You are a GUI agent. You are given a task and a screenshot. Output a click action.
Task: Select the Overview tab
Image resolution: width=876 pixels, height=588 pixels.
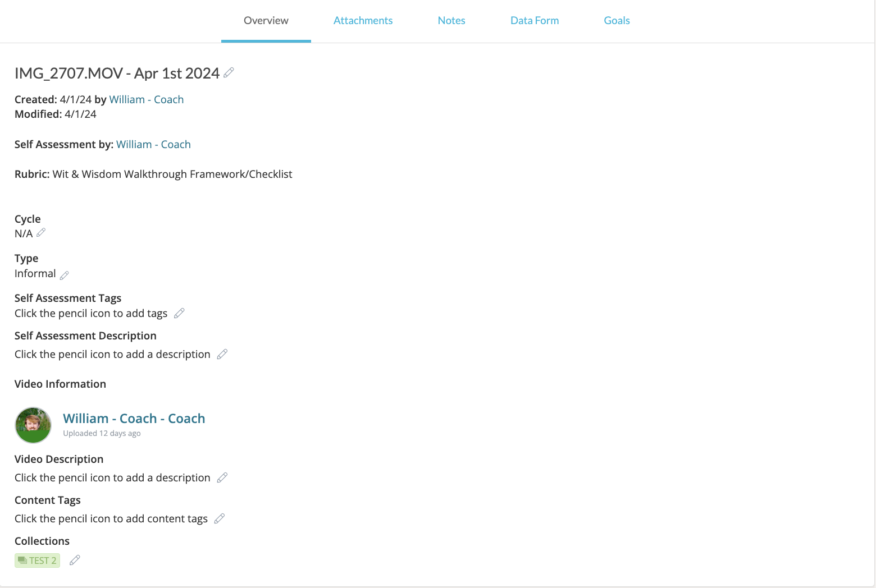266,21
